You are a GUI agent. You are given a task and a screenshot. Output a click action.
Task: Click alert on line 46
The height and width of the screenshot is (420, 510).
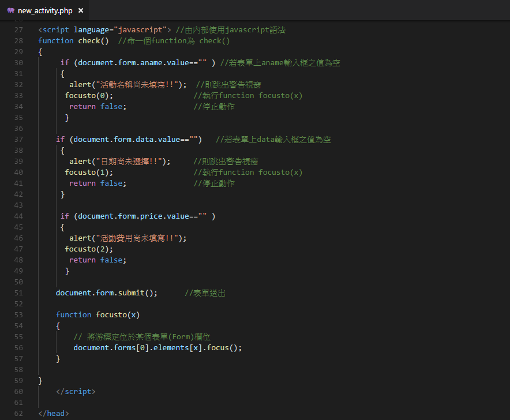pos(128,238)
